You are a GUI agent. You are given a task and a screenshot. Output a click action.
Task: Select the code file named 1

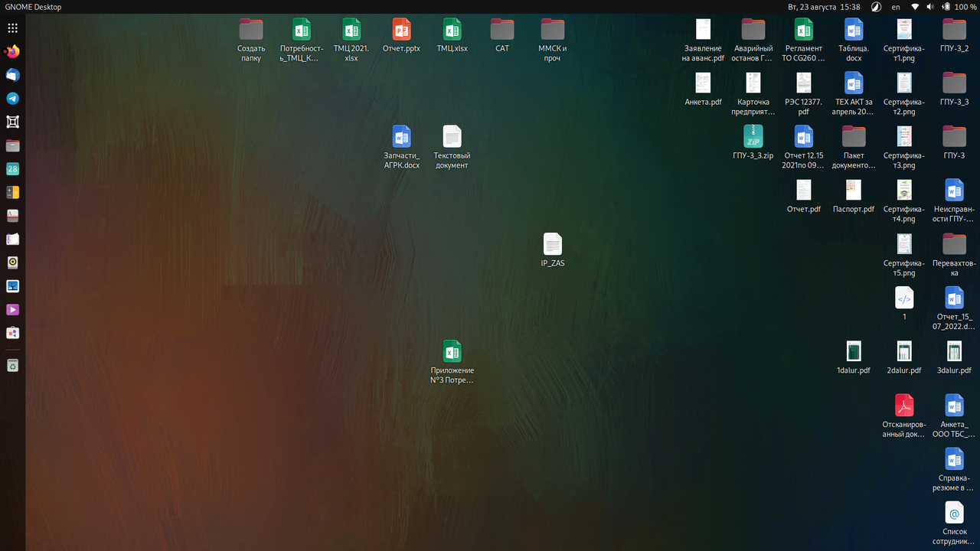point(904,304)
